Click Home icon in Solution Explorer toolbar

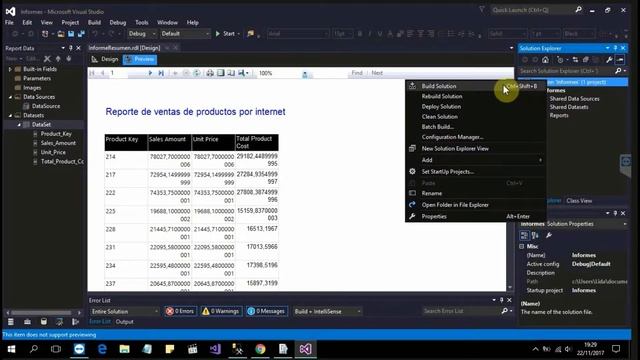coord(545,60)
